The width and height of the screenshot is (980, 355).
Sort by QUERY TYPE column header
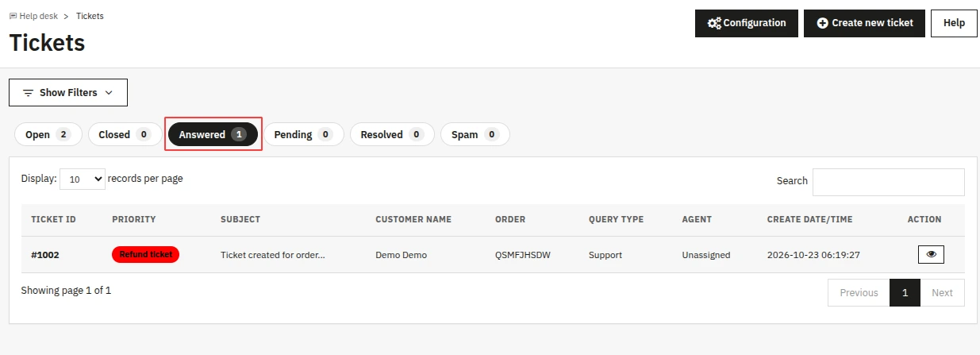[x=616, y=219]
